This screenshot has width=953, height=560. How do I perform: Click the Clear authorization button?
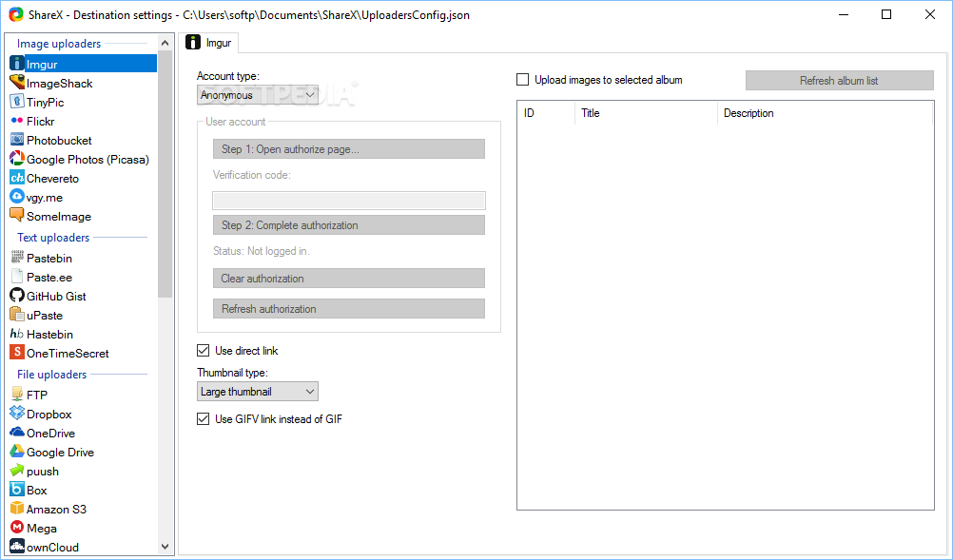tap(349, 279)
